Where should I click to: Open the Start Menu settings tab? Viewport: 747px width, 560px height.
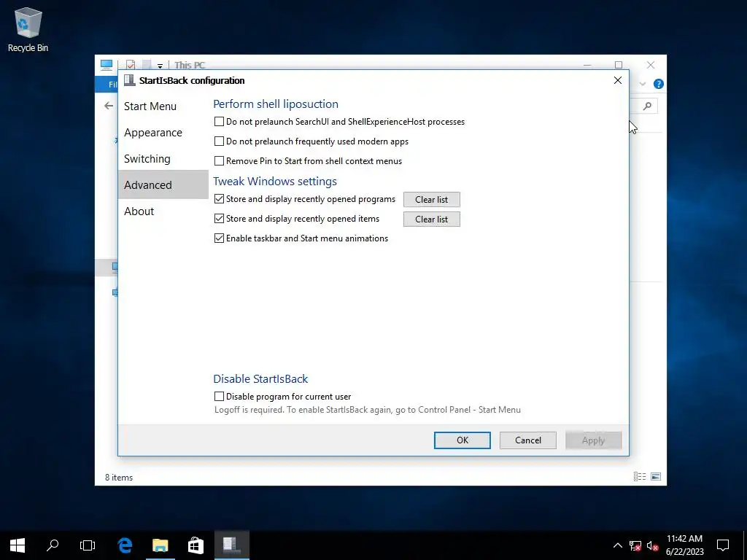[163, 106]
